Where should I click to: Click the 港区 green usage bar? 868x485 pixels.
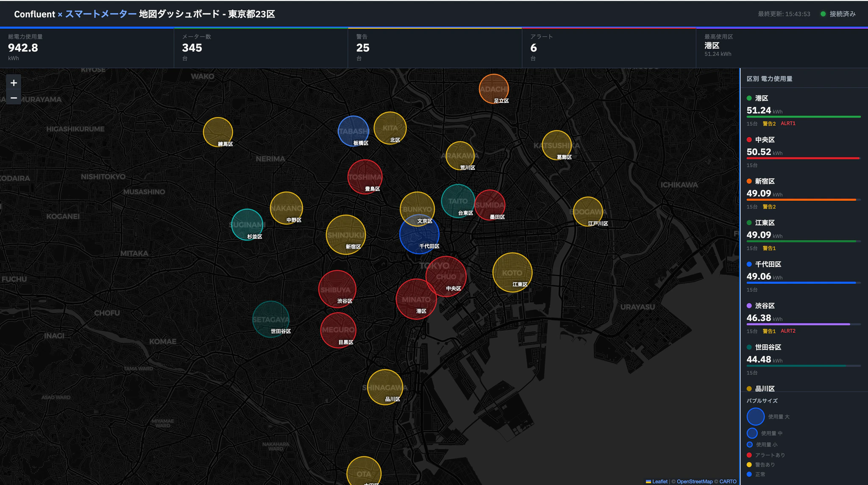click(804, 116)
